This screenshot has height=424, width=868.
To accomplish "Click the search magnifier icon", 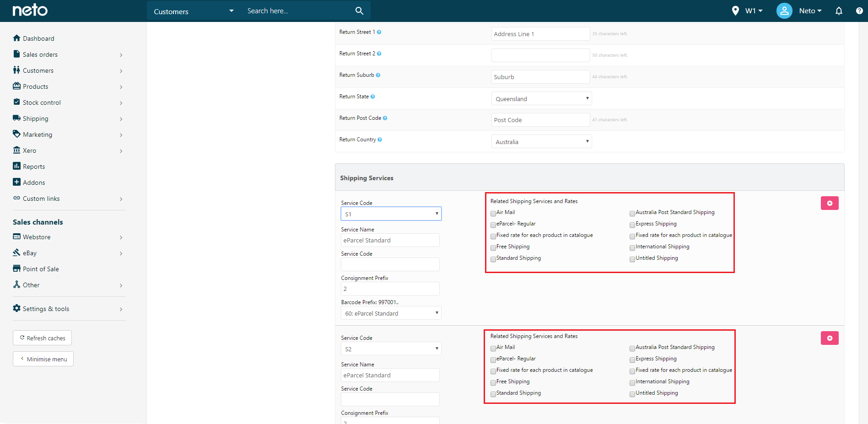I will [x=359, y=11].
